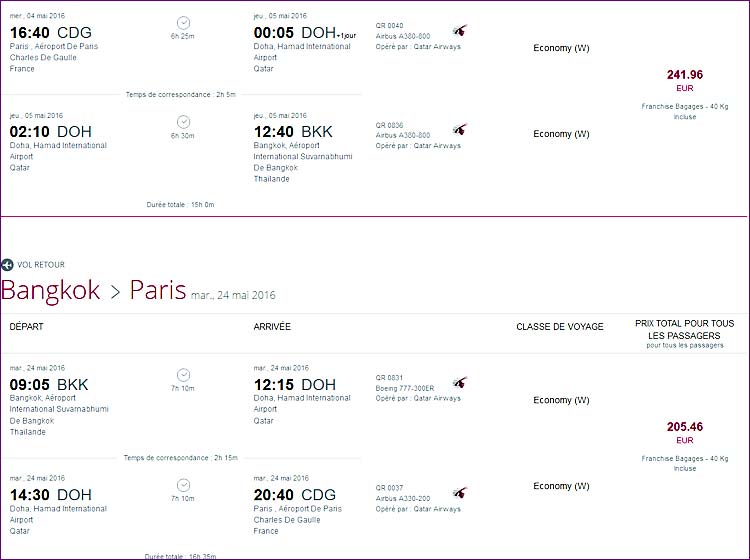The height and width of the screenshot is (560, 750).
Task: Click the CLASSE DE VOYAGE column header
Action: click(x=560, y=327)
